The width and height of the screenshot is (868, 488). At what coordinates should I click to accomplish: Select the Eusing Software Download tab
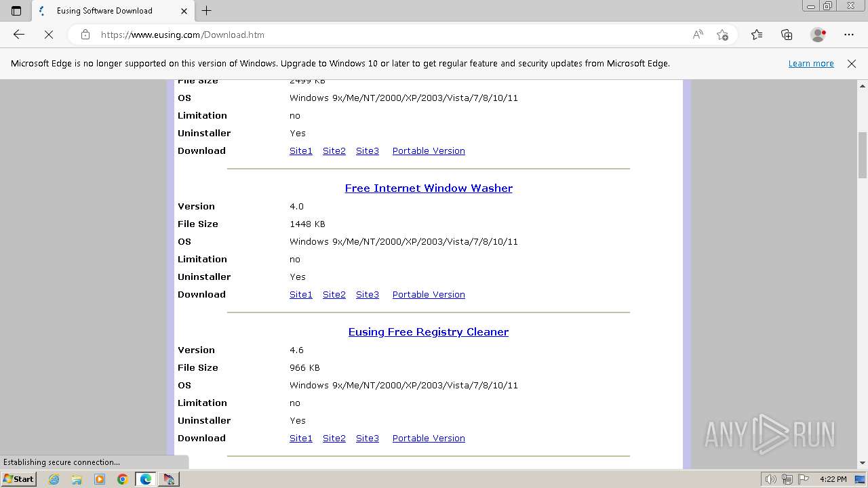[113, 11]
